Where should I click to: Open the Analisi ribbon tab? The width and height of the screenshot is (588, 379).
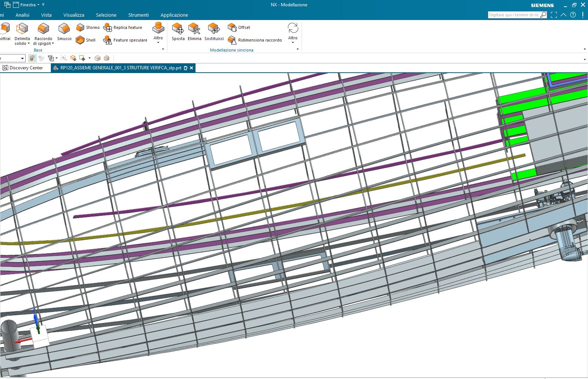[22, 15]
